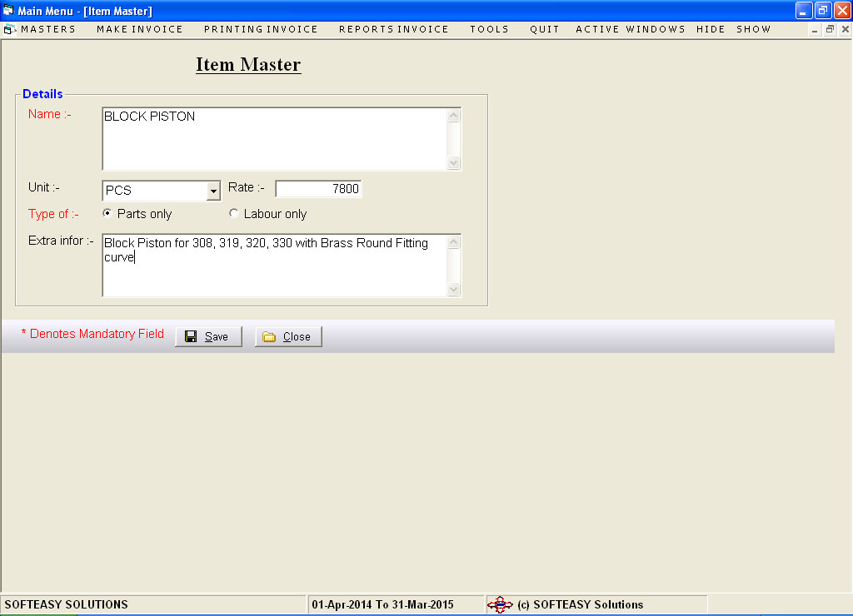Viewport: 853px width, 616px height.
Task: Open the MASTERS menu
Action: [x=48, y=29]
